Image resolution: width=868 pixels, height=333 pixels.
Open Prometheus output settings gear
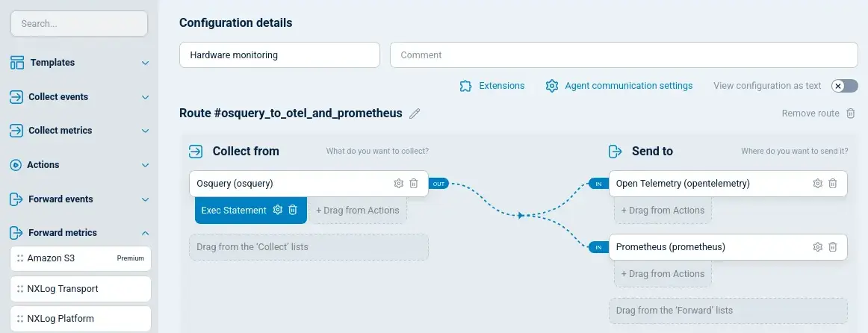[x=818, y=247]
